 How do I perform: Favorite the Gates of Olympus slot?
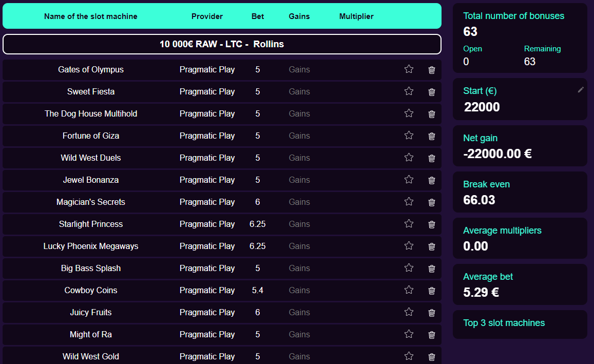[409, 69]
